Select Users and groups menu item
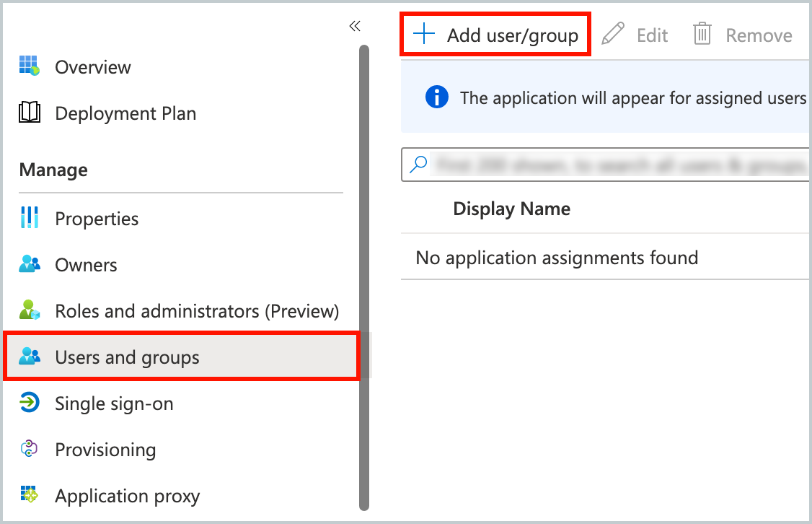 point(127,357)
